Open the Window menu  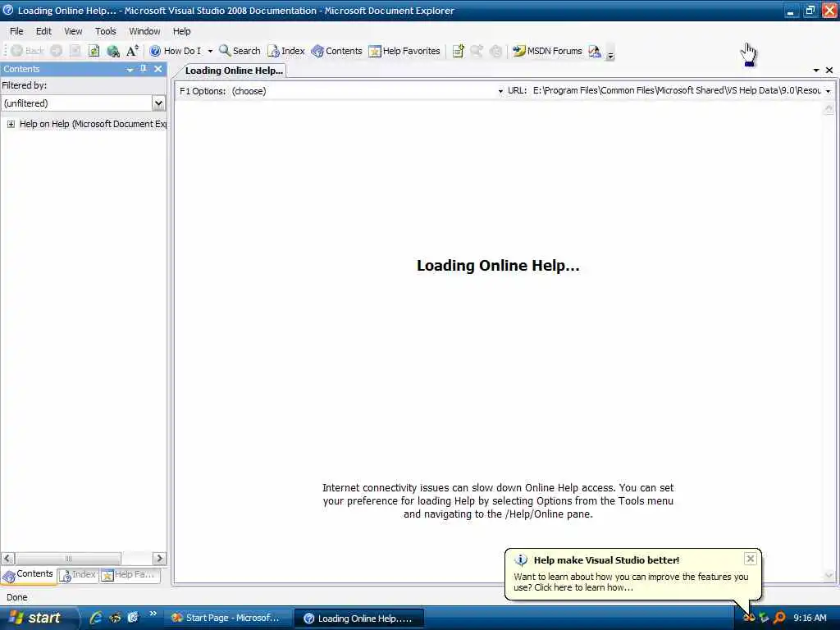pyautogui.click(x=144, y=31)
